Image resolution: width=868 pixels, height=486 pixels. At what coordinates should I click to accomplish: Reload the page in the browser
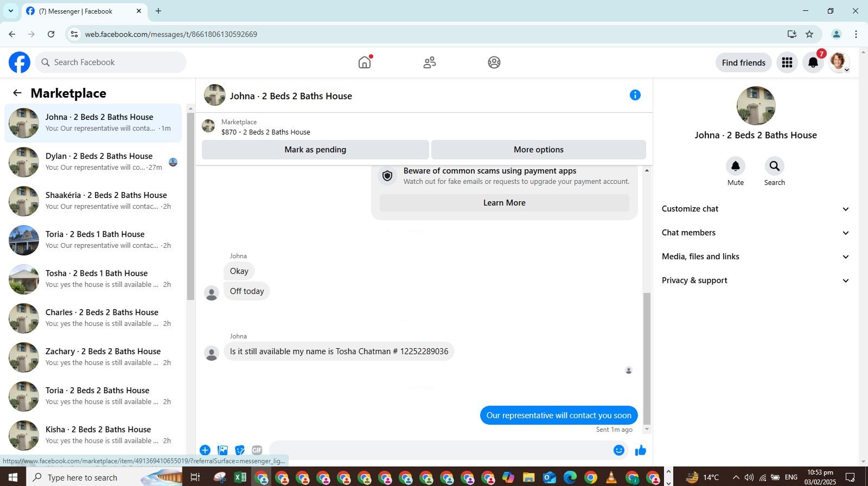(51, 34)
